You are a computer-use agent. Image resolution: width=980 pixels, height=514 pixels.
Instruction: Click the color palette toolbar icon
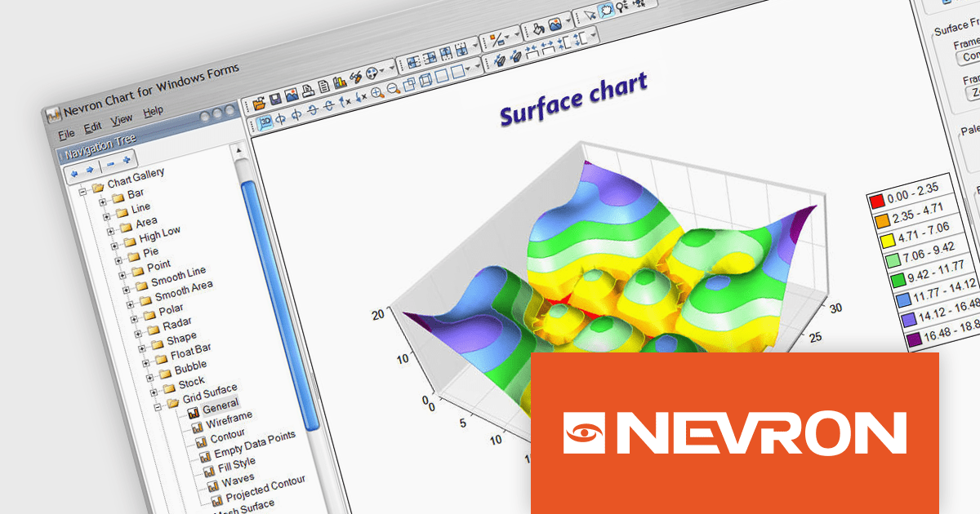coord(372,73)
